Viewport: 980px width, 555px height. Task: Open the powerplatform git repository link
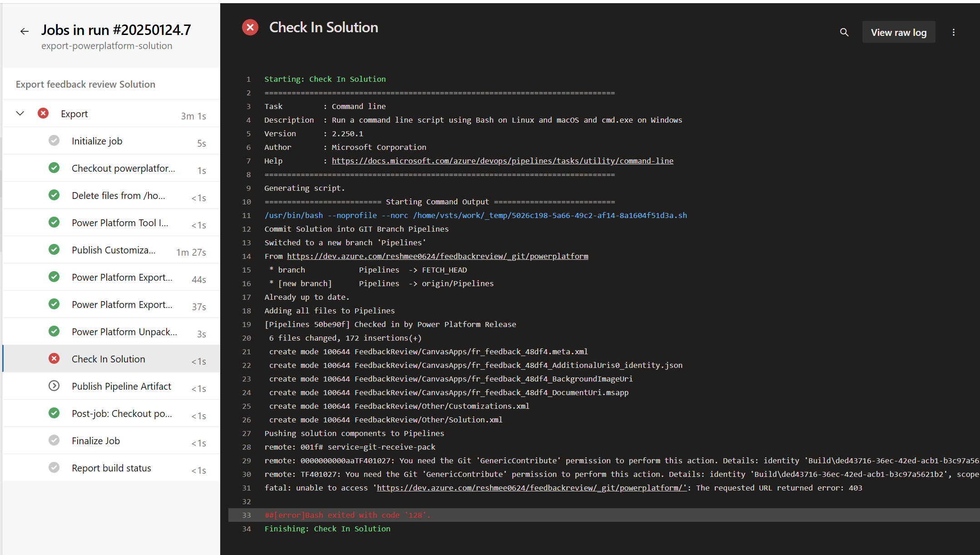(x=438, y=256)
